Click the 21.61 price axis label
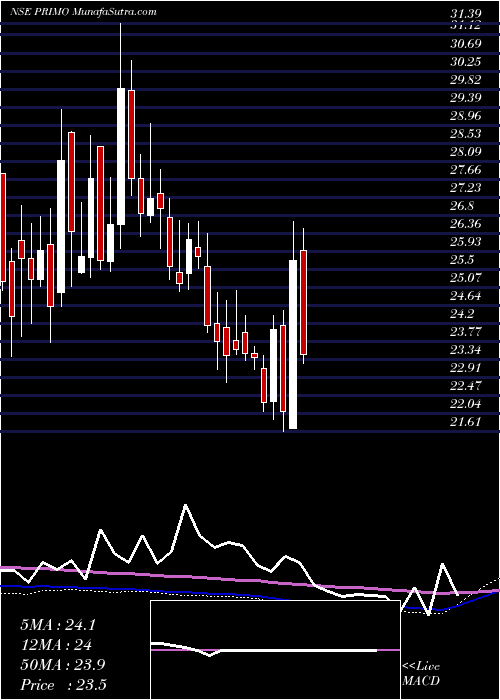This screenshot has width=500, height=700. 465,422
